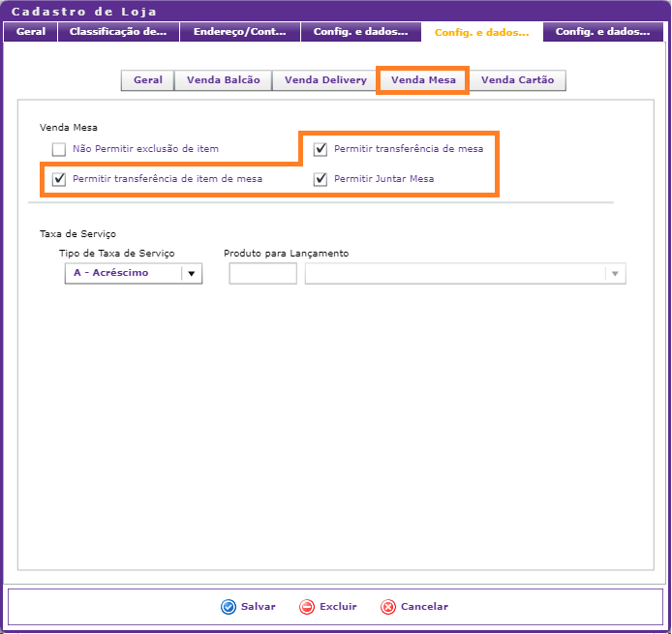672x634 pixels.
Task: Open the Venda Balcão sub-tab
Action: click(x=224, y=80)
